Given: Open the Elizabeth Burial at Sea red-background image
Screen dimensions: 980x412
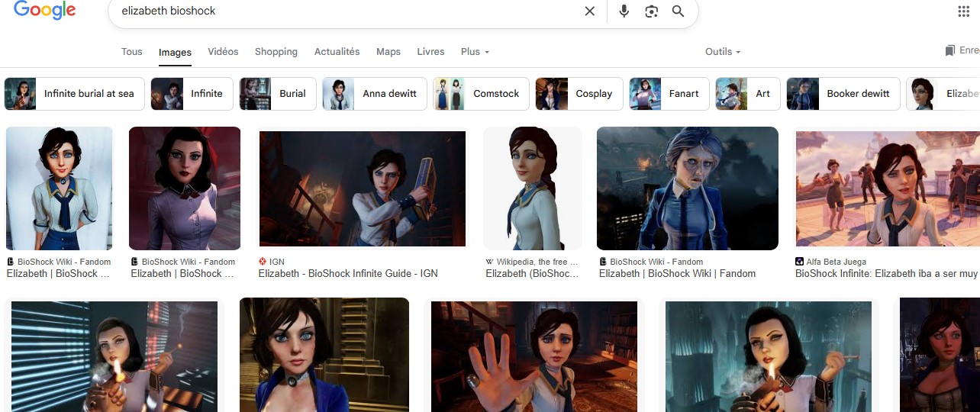Looking at the screenshot, I should pos(185,188).
